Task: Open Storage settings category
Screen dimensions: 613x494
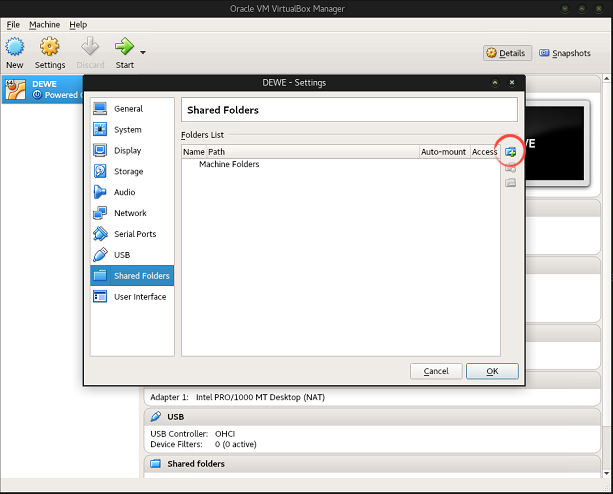Action: point(132,171)
